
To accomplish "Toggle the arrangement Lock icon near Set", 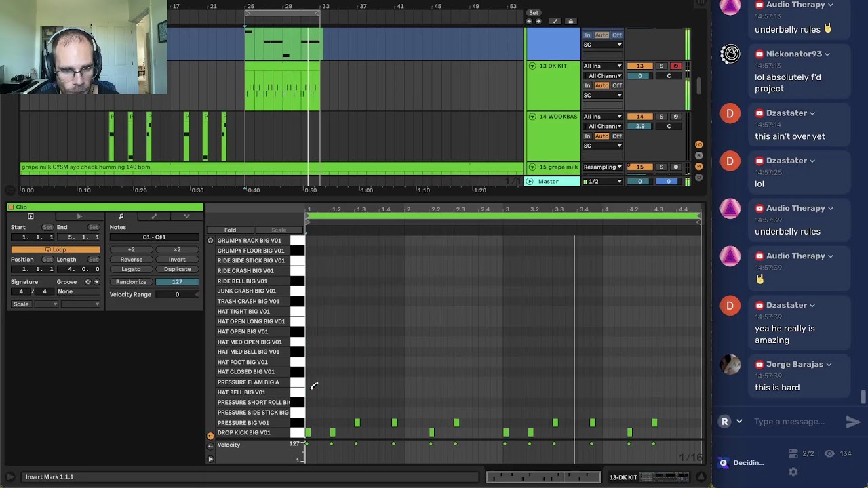I will click(x=570, y=21).
